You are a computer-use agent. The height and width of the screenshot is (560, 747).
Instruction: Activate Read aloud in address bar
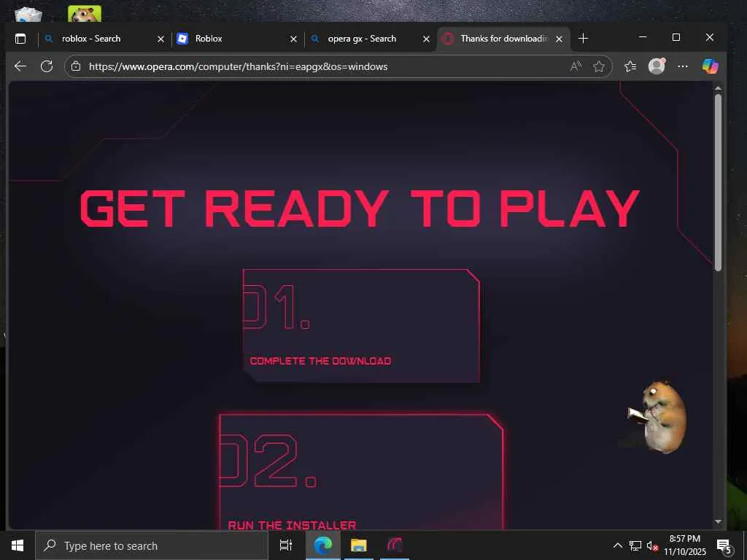(576, 66)
